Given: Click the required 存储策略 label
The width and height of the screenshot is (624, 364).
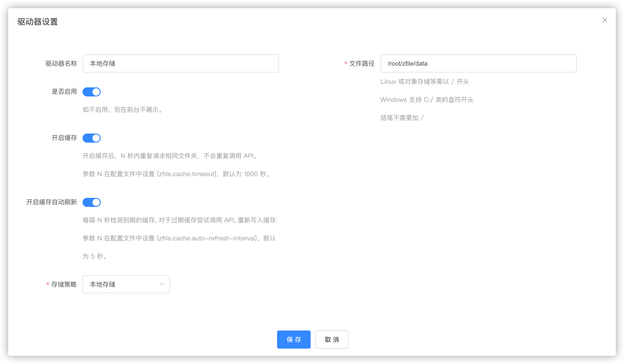Looking at the screenshot, I should coord(64,284).
